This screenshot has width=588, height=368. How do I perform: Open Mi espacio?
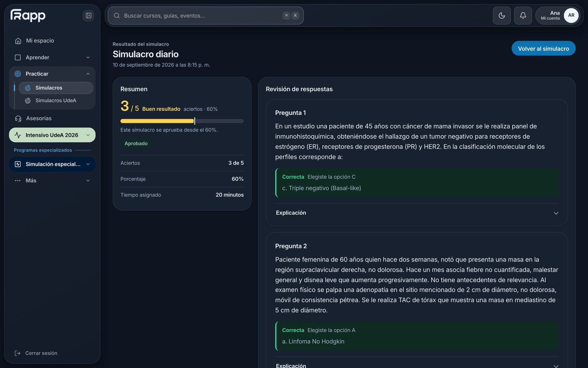(52, 41)
